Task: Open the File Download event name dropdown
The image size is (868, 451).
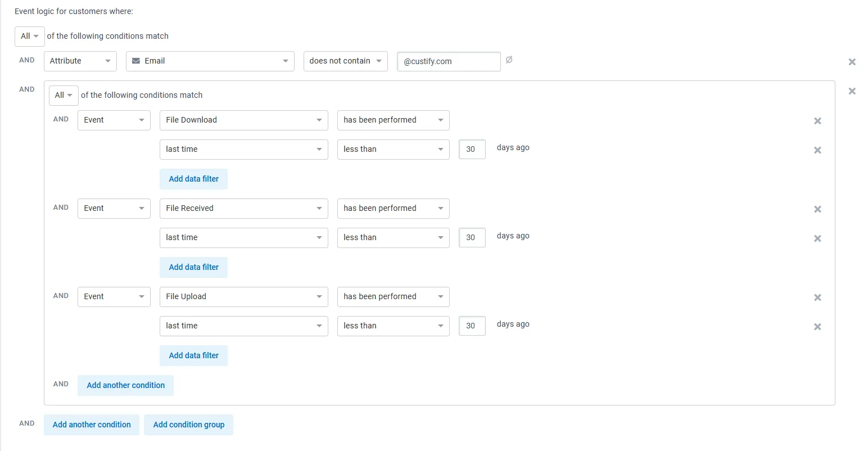Action: 244,120
